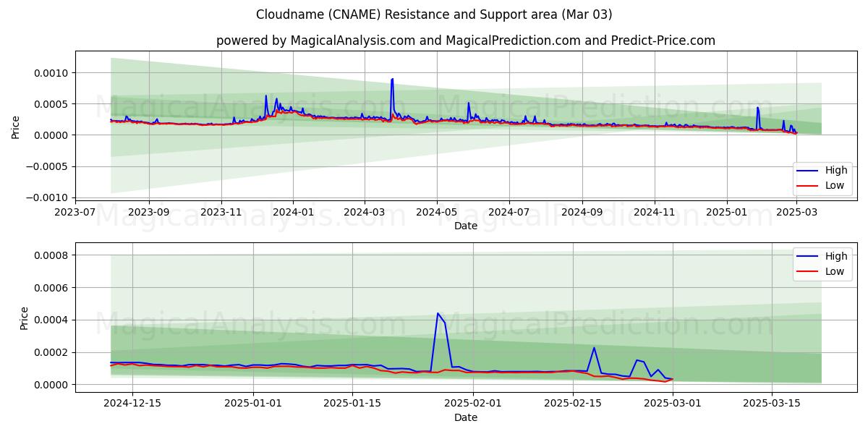
Task: Click the '−0.0010' price tick label
Action: click(x=48, y=197)
